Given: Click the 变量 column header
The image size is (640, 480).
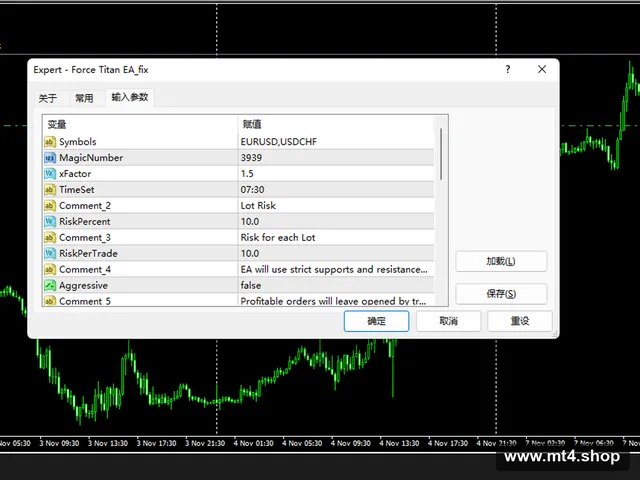Looking at the screenshot, I should (x=140, y=124).
